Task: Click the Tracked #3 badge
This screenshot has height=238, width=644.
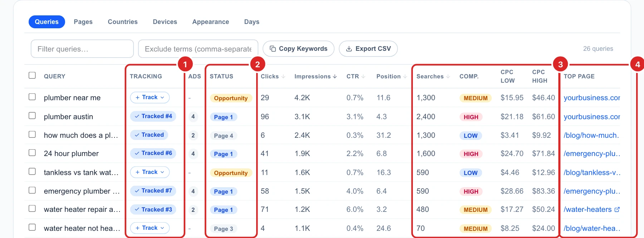Action: 153,210
